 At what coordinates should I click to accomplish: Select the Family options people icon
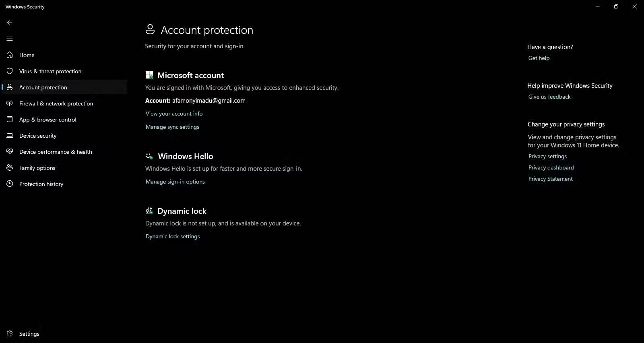point(10,168)
